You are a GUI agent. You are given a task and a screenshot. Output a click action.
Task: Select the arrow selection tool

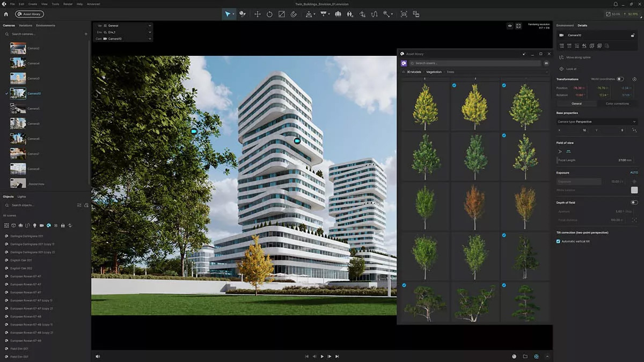coord(228,14)
